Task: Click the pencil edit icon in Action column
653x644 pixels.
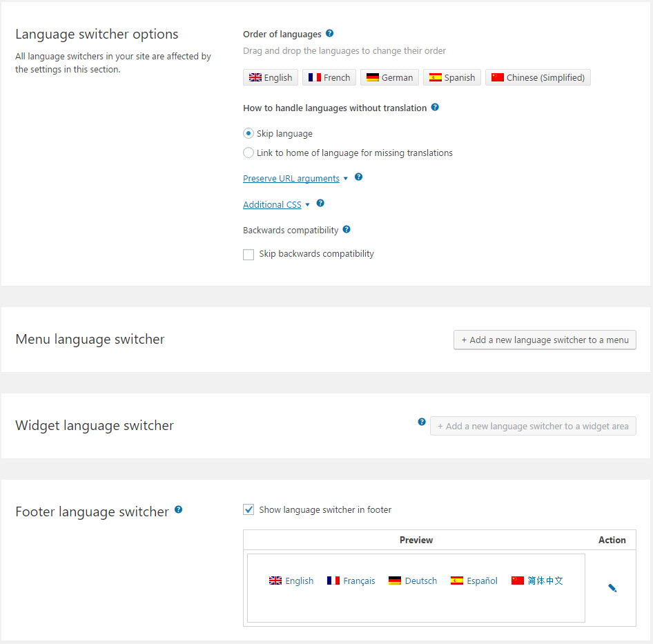Action: pos(612,587)
